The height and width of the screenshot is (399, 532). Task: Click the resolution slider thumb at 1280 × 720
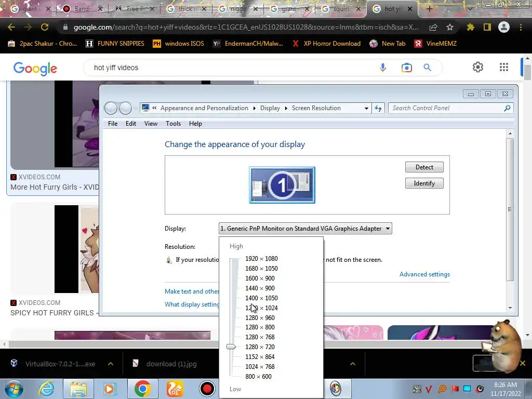click(231, 347)
